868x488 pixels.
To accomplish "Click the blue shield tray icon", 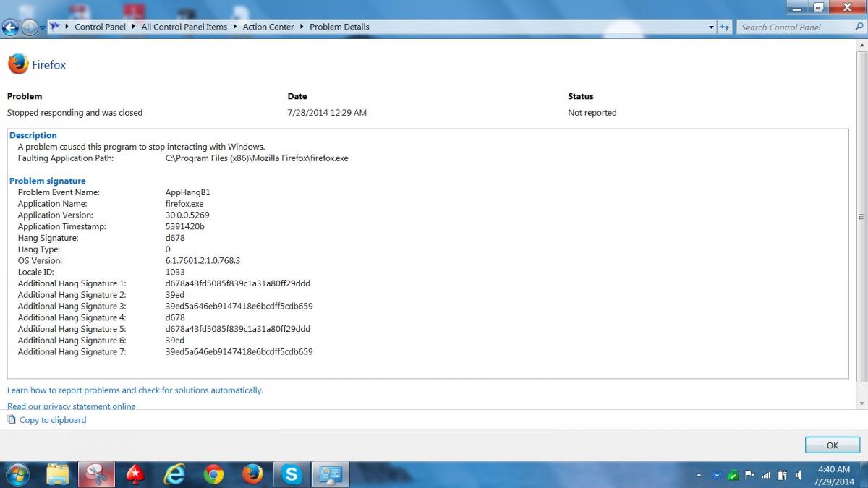I will click(717, 475).
